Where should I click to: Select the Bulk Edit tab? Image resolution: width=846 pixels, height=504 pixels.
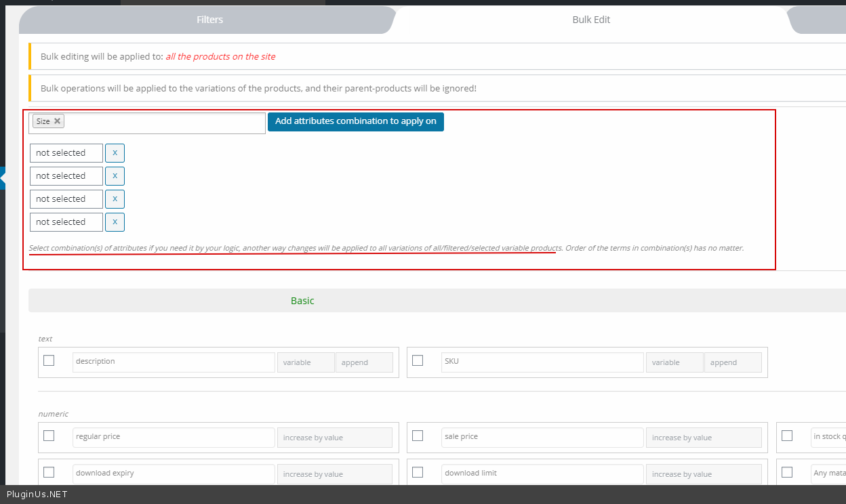point(591,20)
